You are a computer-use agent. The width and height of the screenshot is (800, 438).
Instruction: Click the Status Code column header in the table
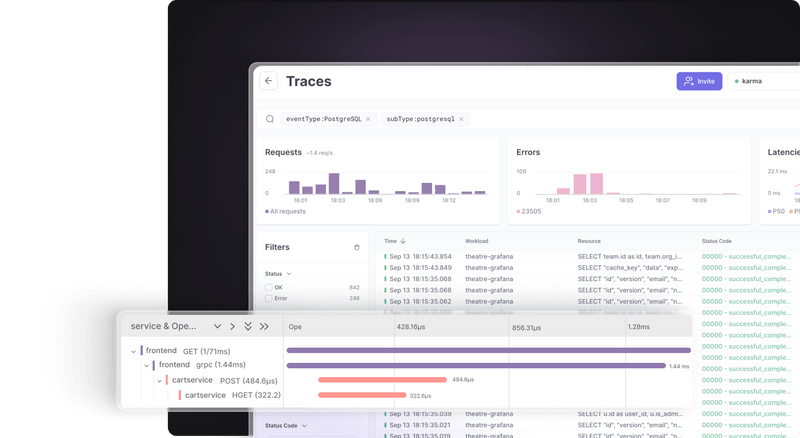pyautogui.click(x=716, y=241)
